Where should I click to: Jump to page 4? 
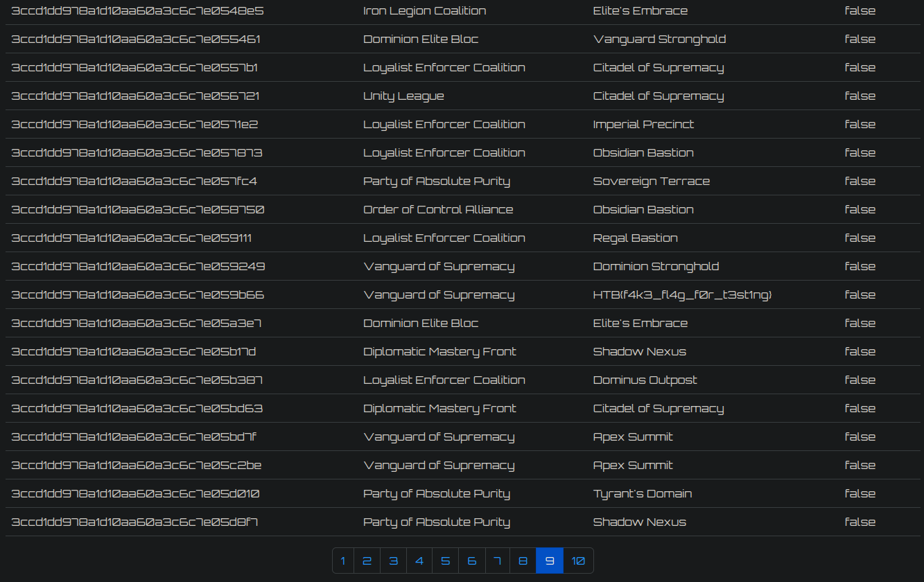(x=419, y=561)
